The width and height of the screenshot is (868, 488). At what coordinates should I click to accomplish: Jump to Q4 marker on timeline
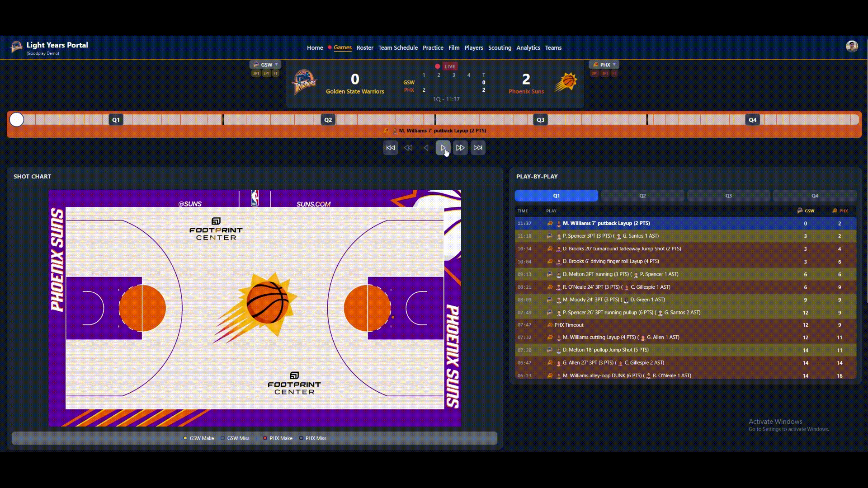point(752,120)
